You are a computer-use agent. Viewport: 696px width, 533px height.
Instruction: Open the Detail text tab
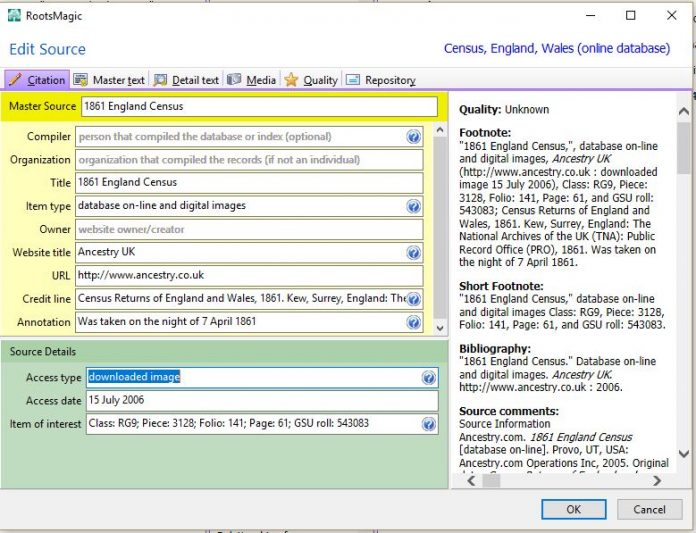pos(186,80)
